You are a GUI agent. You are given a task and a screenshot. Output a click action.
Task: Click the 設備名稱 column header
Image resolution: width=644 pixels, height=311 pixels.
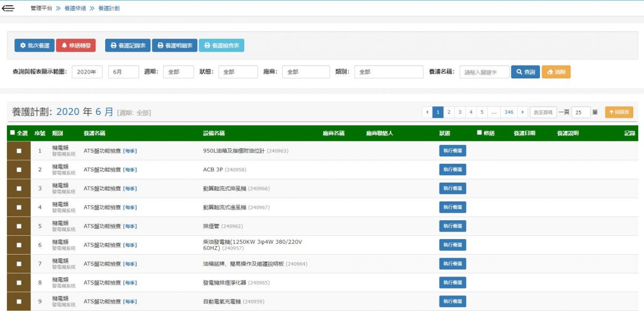pyautogui.click(x=214, y=133)
